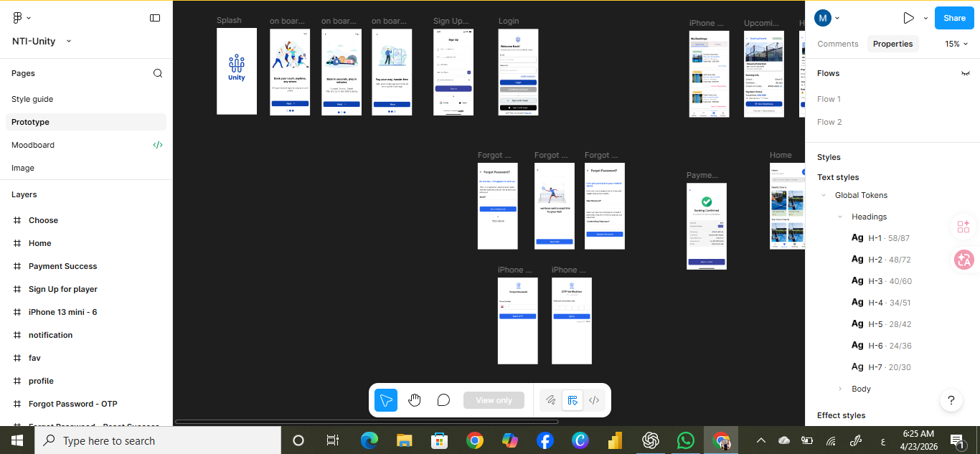
Task: Toggle the sidebar panel layout icon
Action: tap(155, 18)
